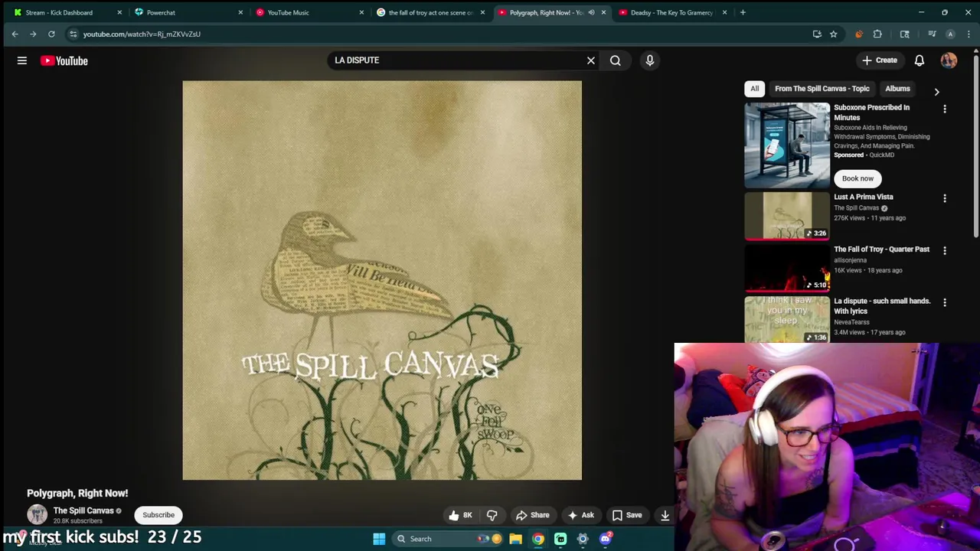Open The Spill Canvas channel name link
980x551 pixels.
(83, 510)
